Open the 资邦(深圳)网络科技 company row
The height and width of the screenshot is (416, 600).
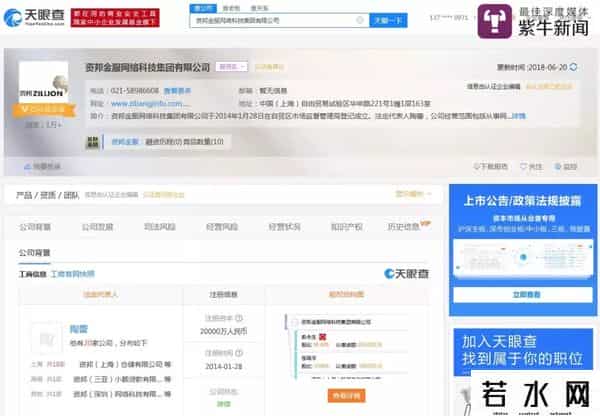pos(122,394)
